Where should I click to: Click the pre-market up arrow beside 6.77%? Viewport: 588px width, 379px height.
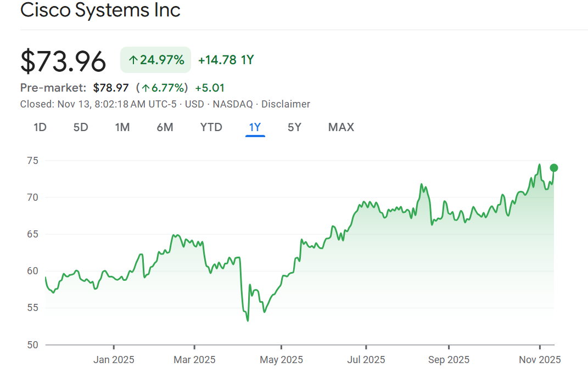146,88
